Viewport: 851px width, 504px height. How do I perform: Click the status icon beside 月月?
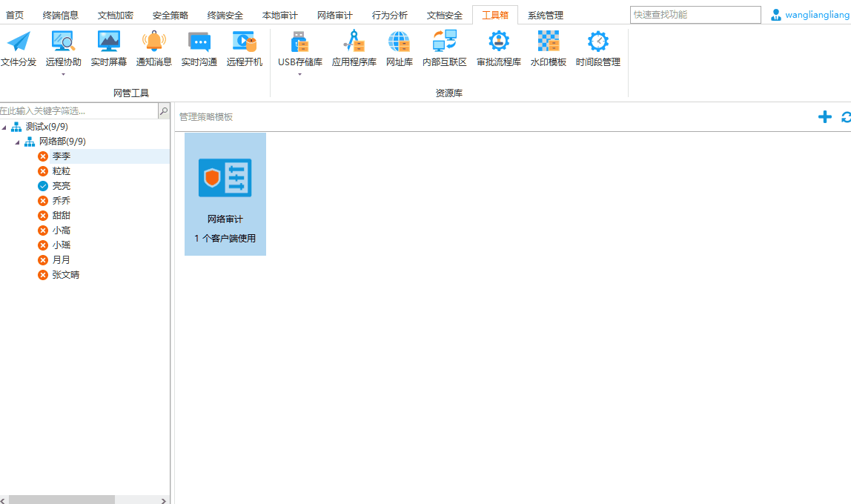click(x=43, y=260)
